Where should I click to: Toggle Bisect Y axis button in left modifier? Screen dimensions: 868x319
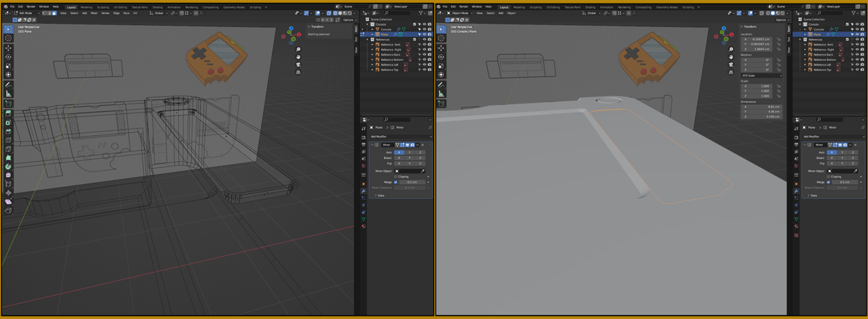(x=409, y=158)
